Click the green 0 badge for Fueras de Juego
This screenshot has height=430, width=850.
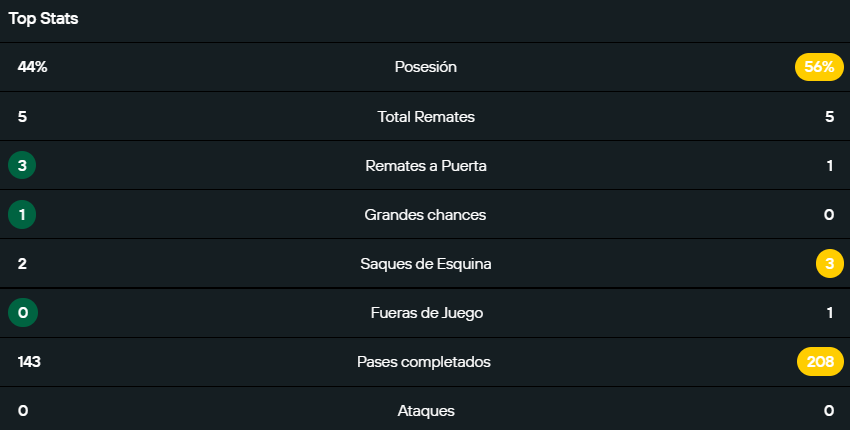[x=22, y=313]
